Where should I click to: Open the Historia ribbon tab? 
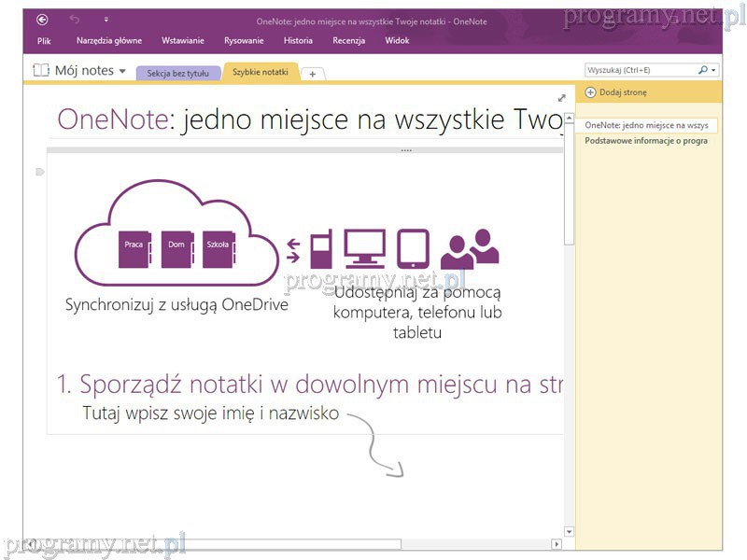pos(298,41)
